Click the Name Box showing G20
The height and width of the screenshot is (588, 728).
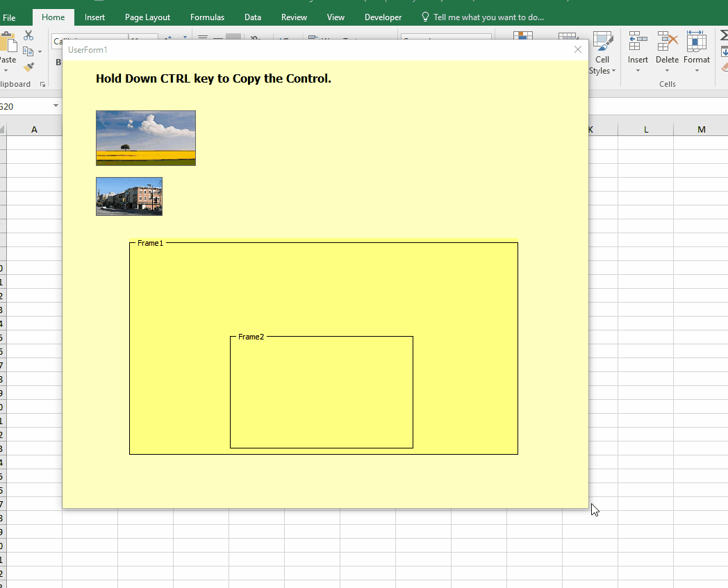25,106
